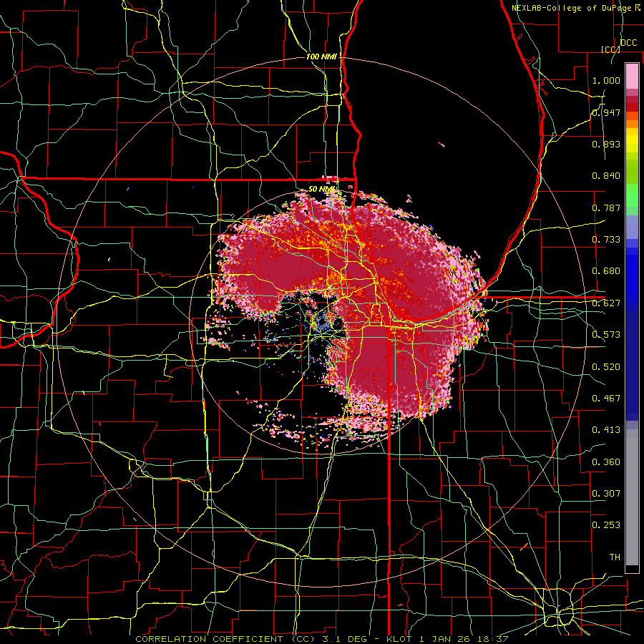Select the 0.627 scale value
This screenshot has width=644, height=644.
pyautogui.click(x=606, y=303)
